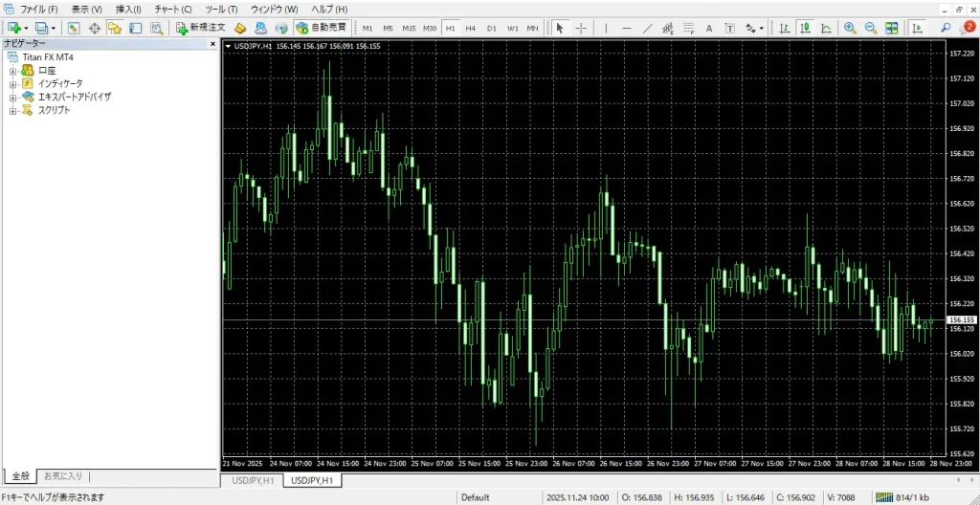The image size is (980, 505).
Task: Click the 新規注文 new order button
Action: coord(201,28)
